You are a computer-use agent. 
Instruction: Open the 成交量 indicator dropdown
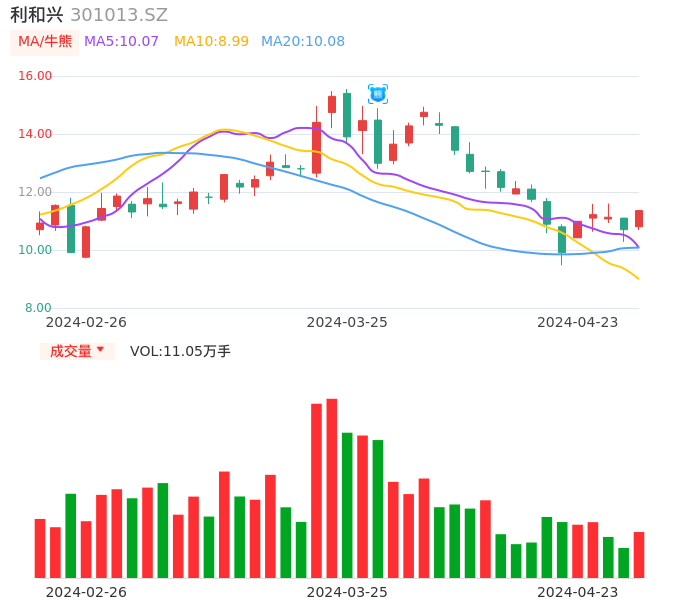pos(77,351)
